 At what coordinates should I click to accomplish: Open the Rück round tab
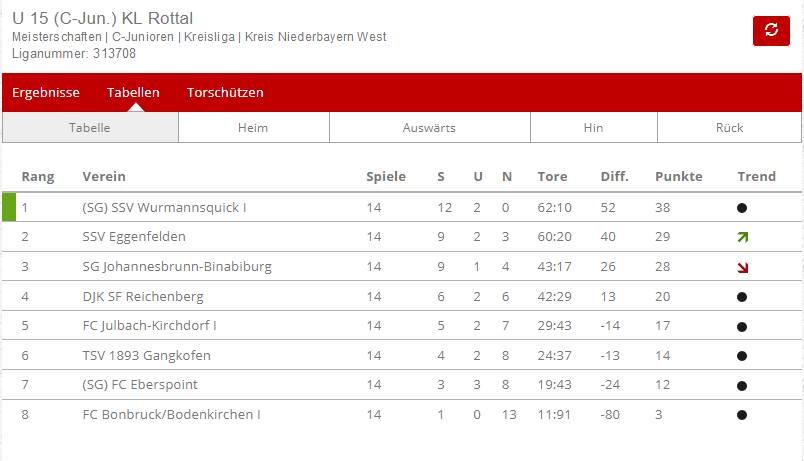[729, 128]
